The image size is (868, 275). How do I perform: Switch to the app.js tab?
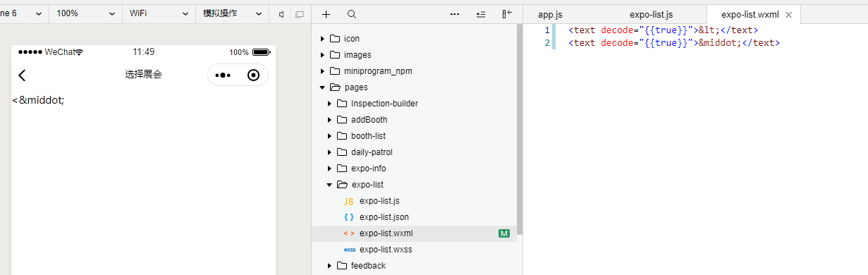(550, 14)
